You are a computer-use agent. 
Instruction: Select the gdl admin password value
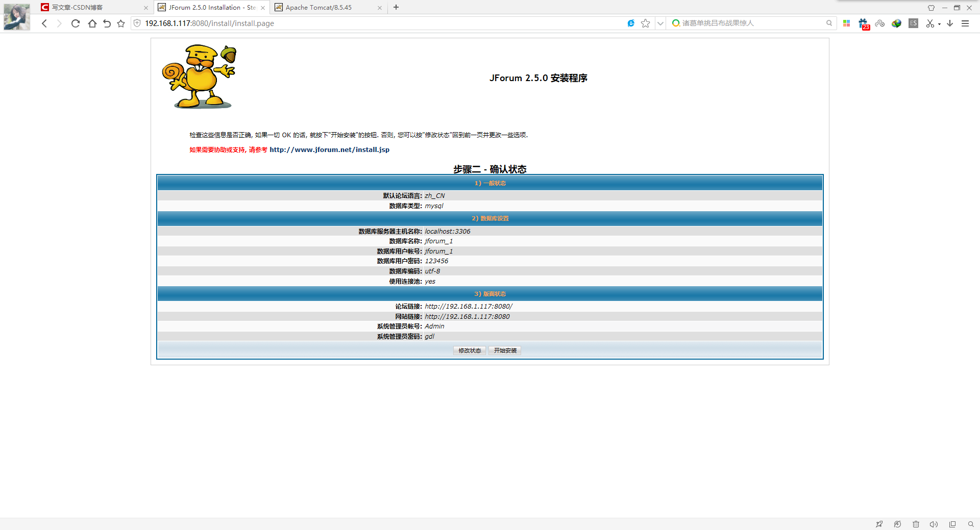pyautogui.click(x=430, y=337)
